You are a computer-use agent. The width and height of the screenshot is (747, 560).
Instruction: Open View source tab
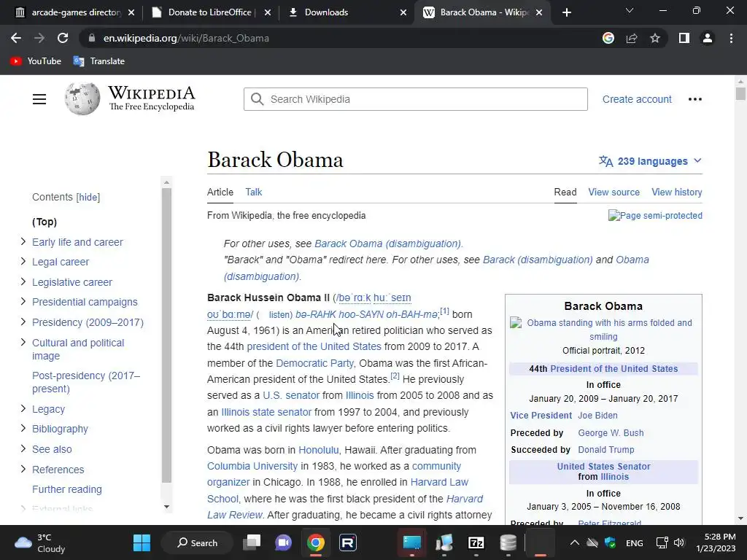(614, 192)
